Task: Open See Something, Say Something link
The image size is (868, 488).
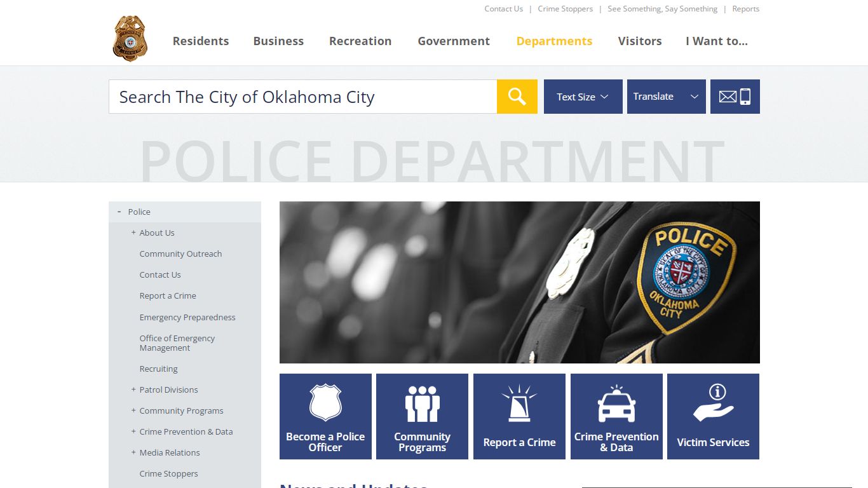Action: [x=663, y=9]
